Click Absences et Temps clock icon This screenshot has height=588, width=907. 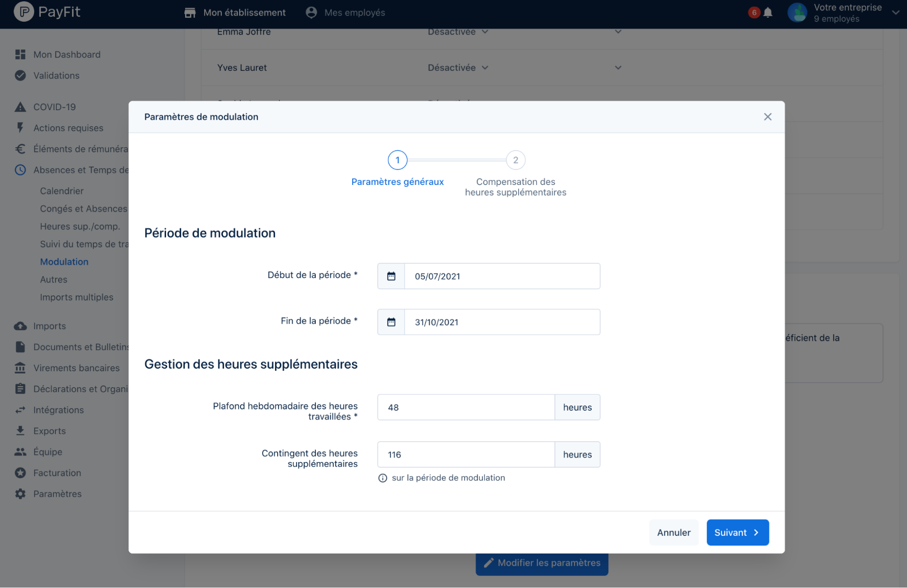click(20, 170)
